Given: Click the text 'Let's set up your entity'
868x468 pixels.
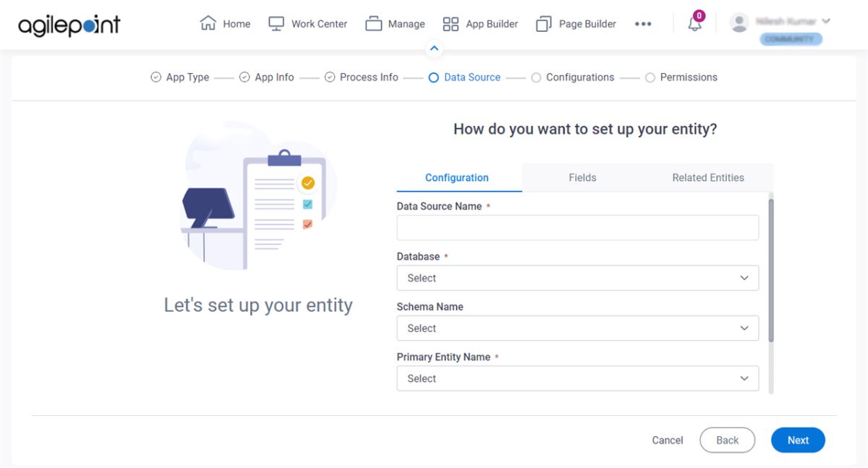Looking at the screenshot, I should coord(258,305).
